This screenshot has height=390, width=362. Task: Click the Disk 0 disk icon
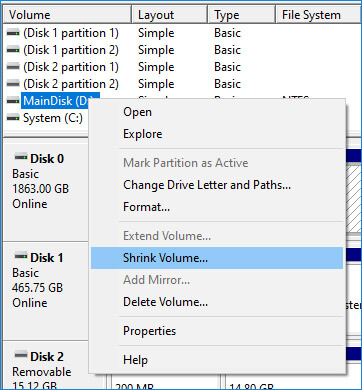(21, 157)
